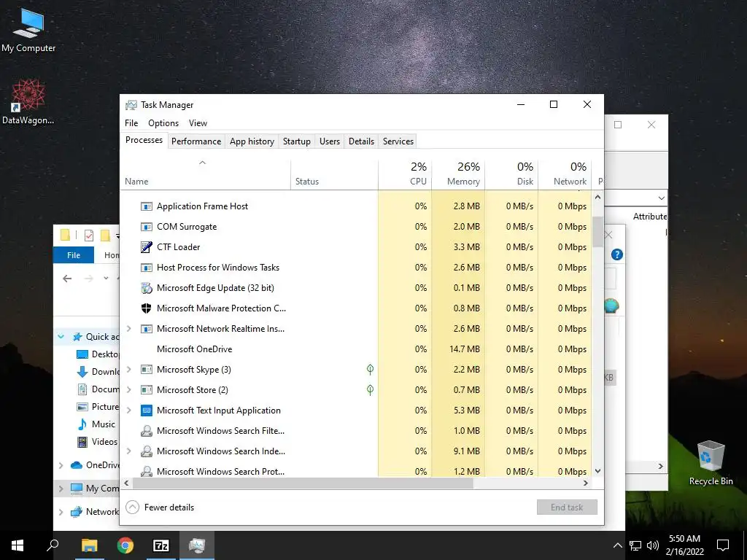The image size is (747, 560).
Task: Collapse Quick access in File Explorer
Action: (x=61, y=337)
